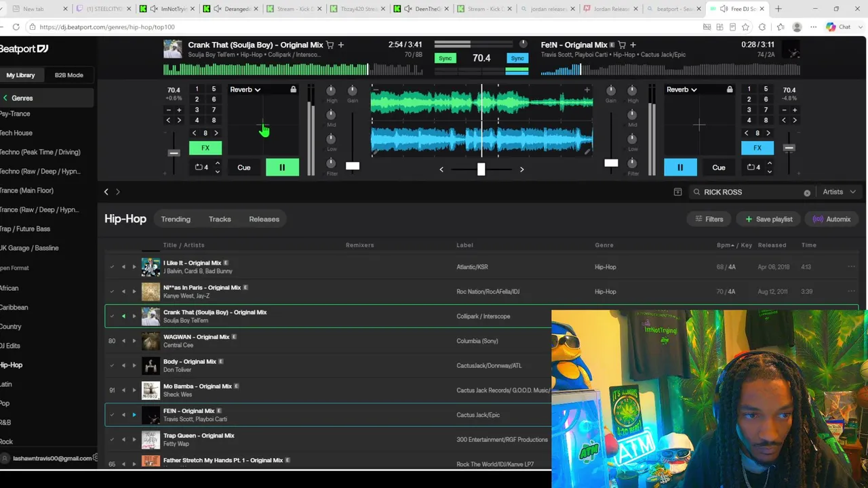
Task: Open the Beatport DJ logo home
Action: 24,49
